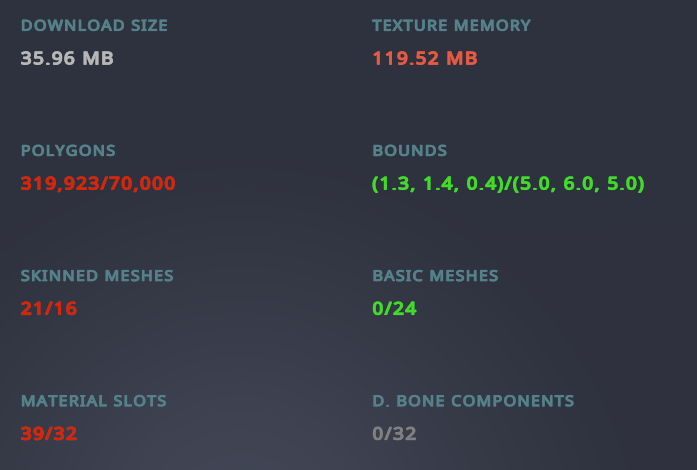This screenshot has width=697, height=470.
Task: Click the (1.3, 1.4, 0.4) current bounds
Action: [x=438, y=184]
